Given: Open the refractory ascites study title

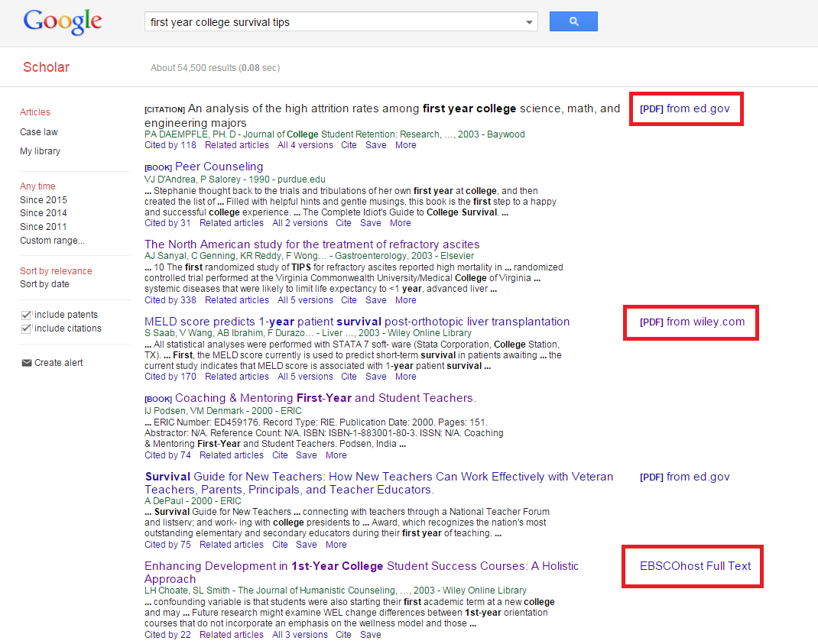Looking at the screenshot, I should pos(312,244).
